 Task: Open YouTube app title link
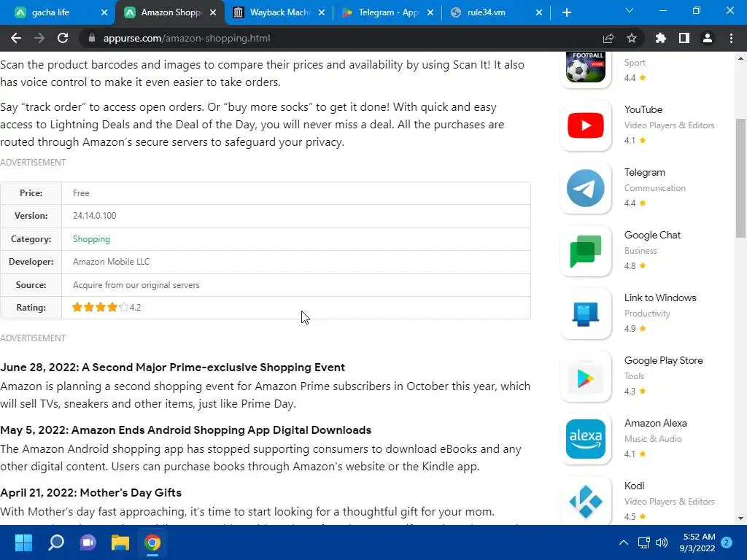[643, 109]
